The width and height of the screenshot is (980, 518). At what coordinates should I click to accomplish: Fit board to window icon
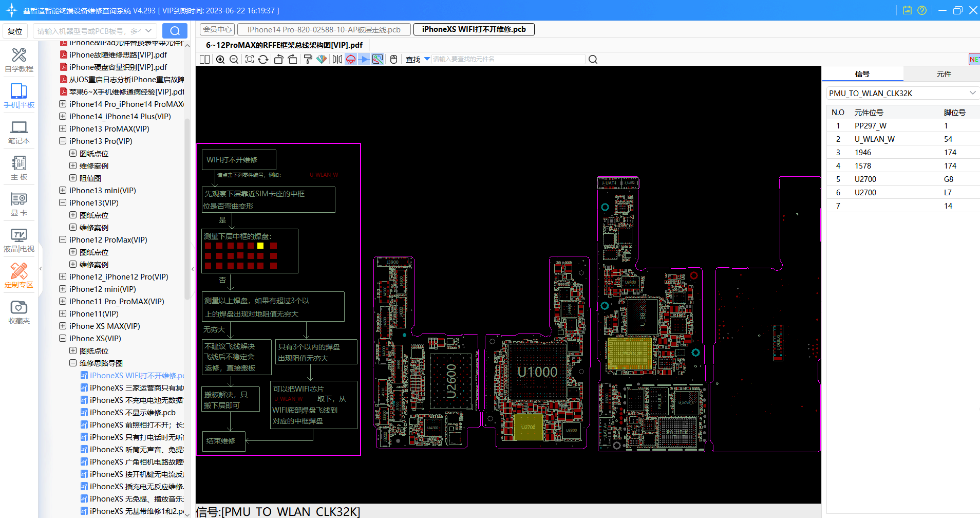pos(250,59)
